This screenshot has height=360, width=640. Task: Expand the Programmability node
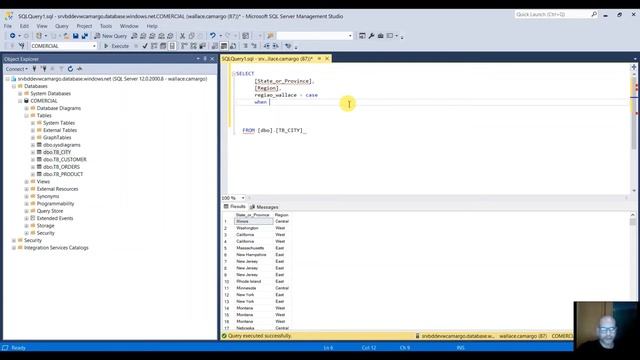tap(27, 204)
